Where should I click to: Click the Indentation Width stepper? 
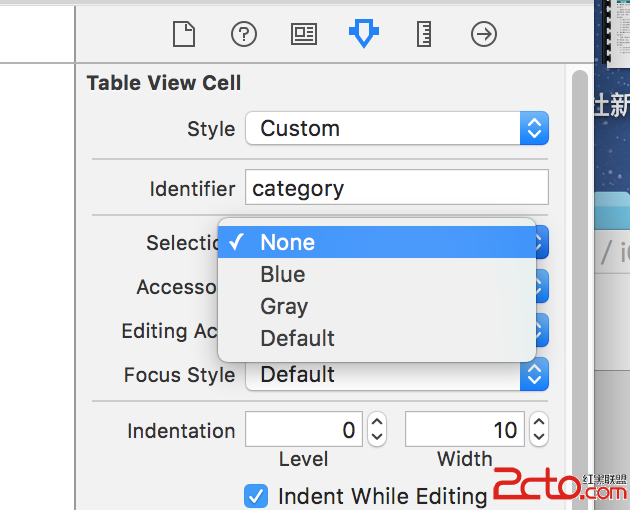[539, 431]
